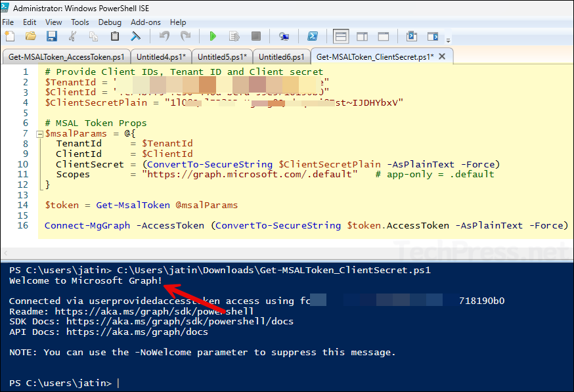Open New Remote PowerShell Tab icon

pos(284,36)
